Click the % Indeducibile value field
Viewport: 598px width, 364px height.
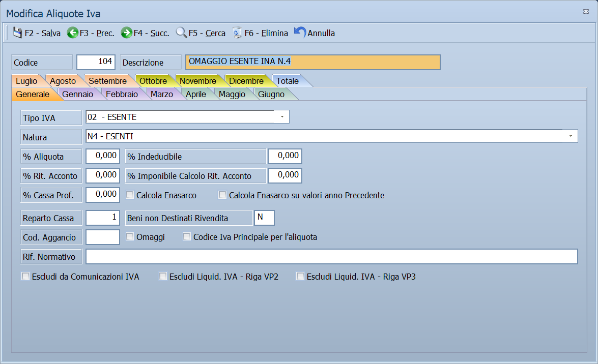(285, 156)
